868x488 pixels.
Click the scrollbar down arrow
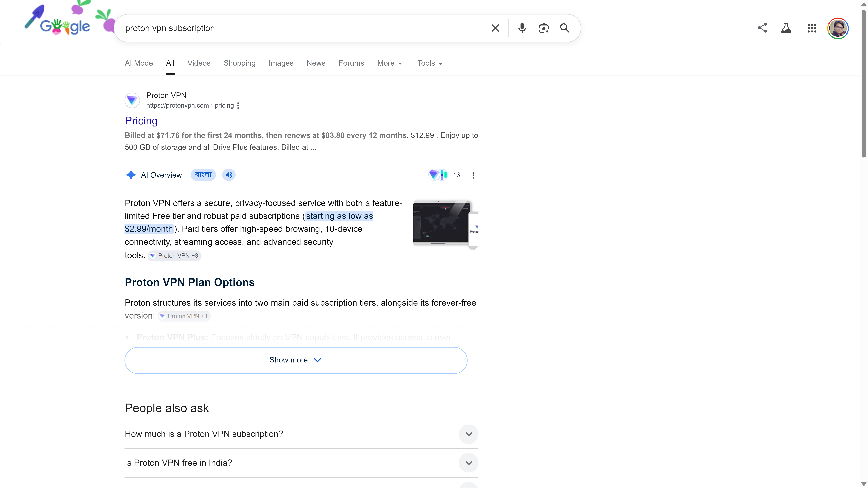pyautogui.click(x=864, y=484)
